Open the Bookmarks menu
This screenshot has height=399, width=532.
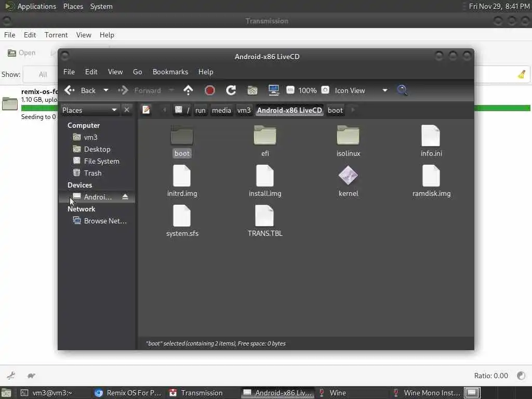point(170,72)
